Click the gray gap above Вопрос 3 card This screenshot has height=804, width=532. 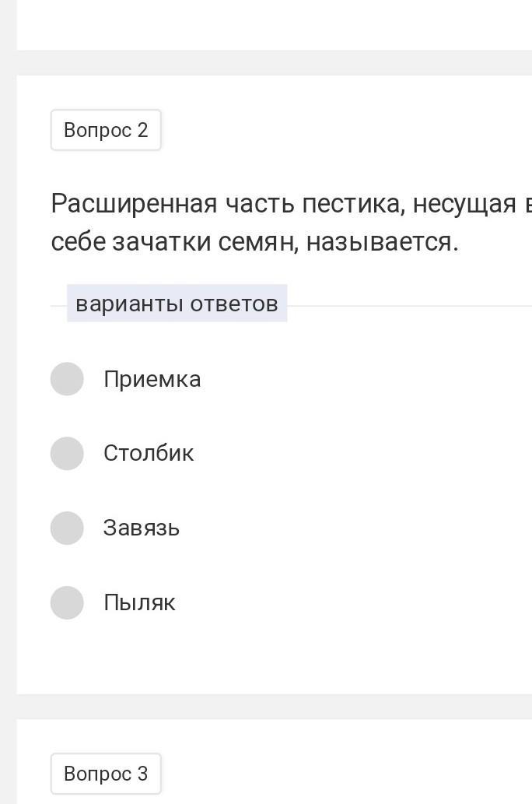(272, 706)
